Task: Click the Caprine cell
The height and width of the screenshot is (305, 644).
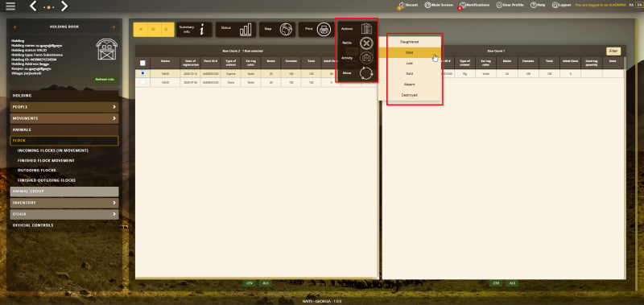Action: tap(230, 73)
